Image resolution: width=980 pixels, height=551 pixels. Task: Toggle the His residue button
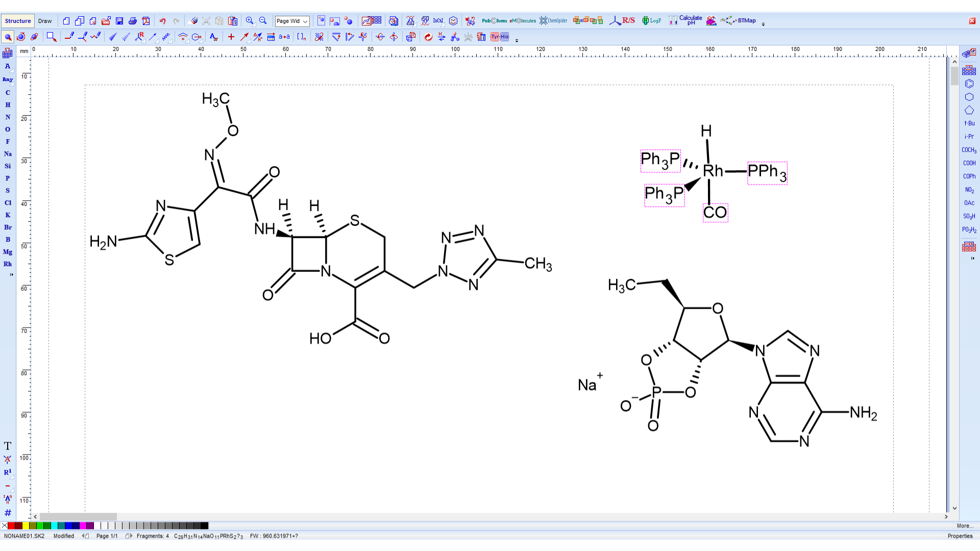click(504, 37)
